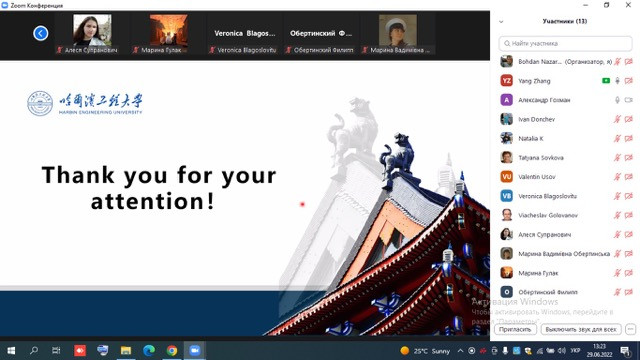
Task: Select Марина Вадимівна's video thumbnail
Action: (x=398, y=34)
